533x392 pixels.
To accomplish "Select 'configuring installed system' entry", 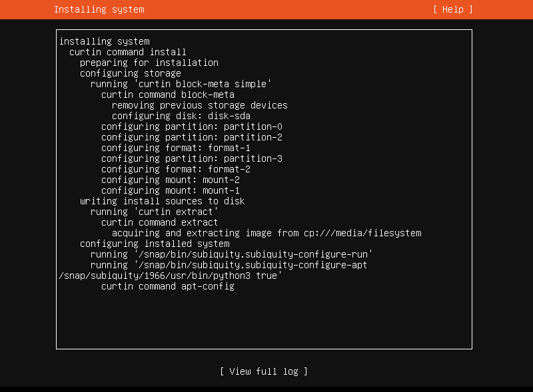I will pyautogui.click(x=155, y=244).
